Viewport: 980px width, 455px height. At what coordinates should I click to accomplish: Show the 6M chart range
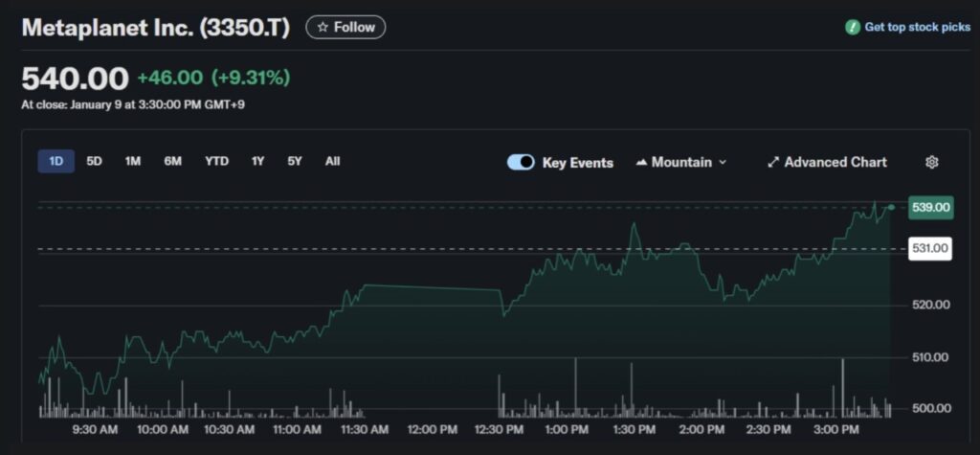tap(172, 161)
